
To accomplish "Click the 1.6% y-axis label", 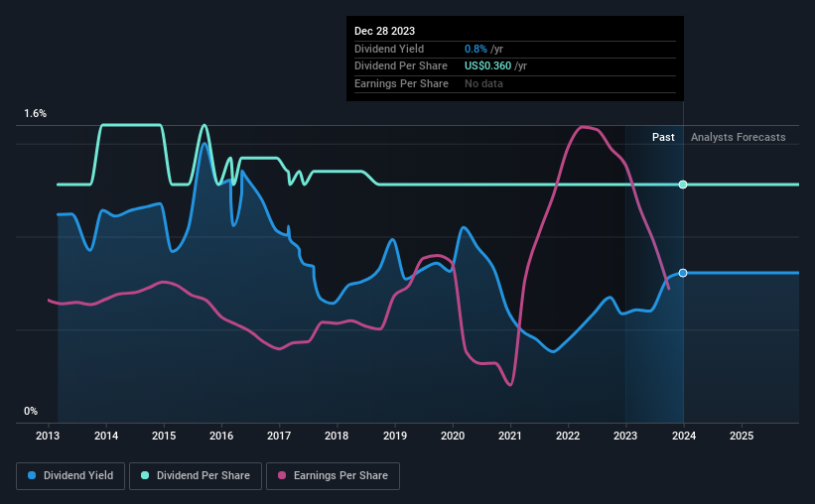I will click(36, 114).
